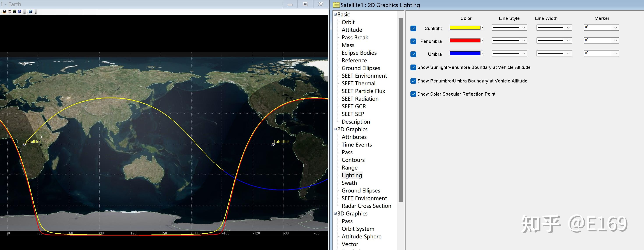Image resolution: width=644 pixels, height=250 pixels.
Task: Click the globe imagery download toolbar icon
Action: [x=31, y=12]
